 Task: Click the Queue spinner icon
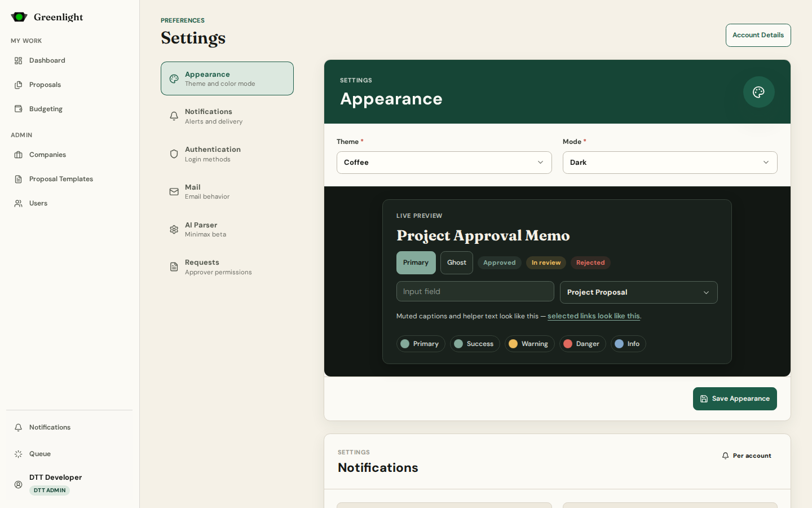[19, 454]
